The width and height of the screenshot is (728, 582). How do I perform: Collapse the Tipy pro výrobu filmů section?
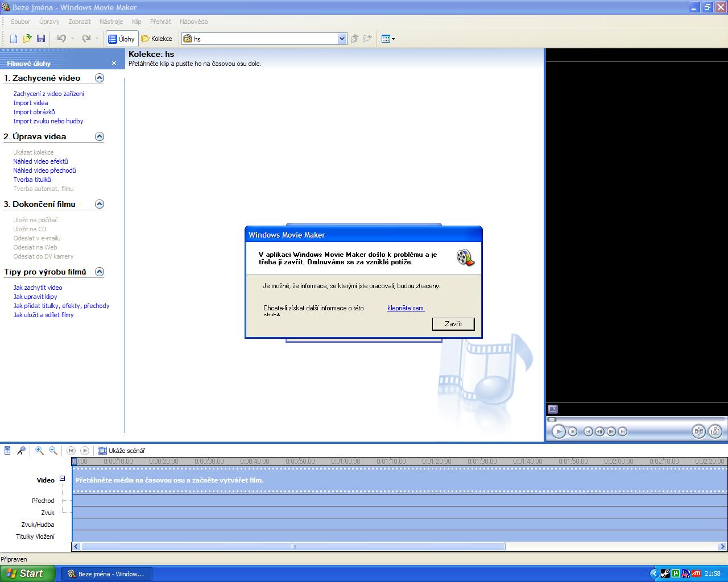click(100, 272)
